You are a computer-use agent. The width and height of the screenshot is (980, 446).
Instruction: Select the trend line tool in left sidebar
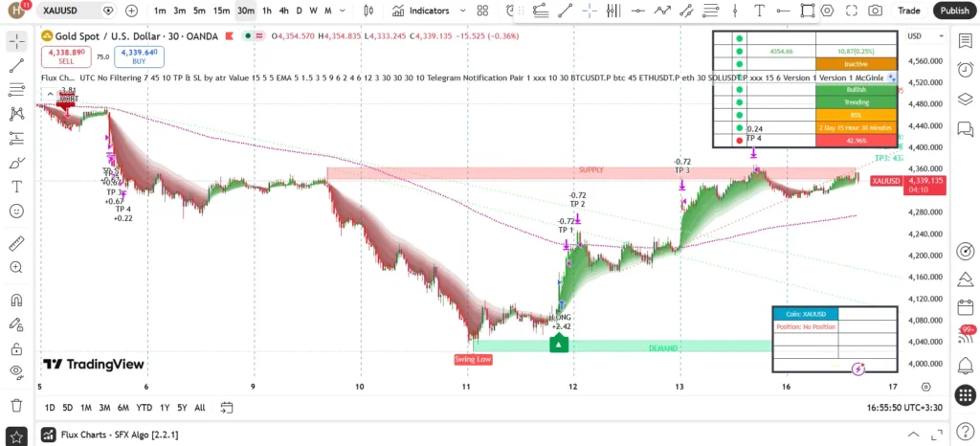click(17, 66)
